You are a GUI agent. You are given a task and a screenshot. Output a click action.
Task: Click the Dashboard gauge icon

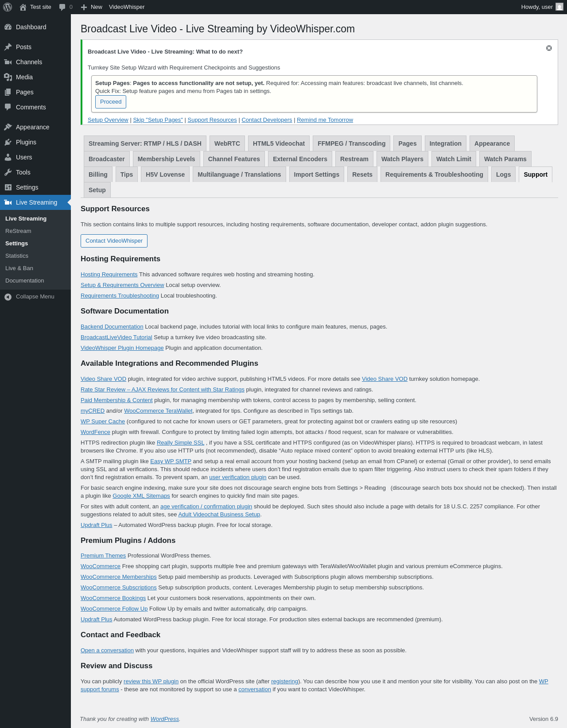[8, 27]
